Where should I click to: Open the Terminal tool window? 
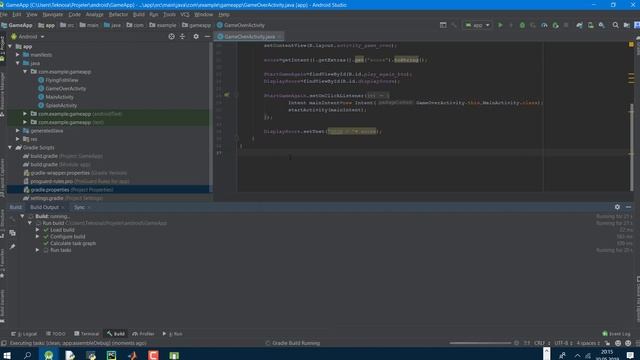pyautogui.click(x=87, y=334)
